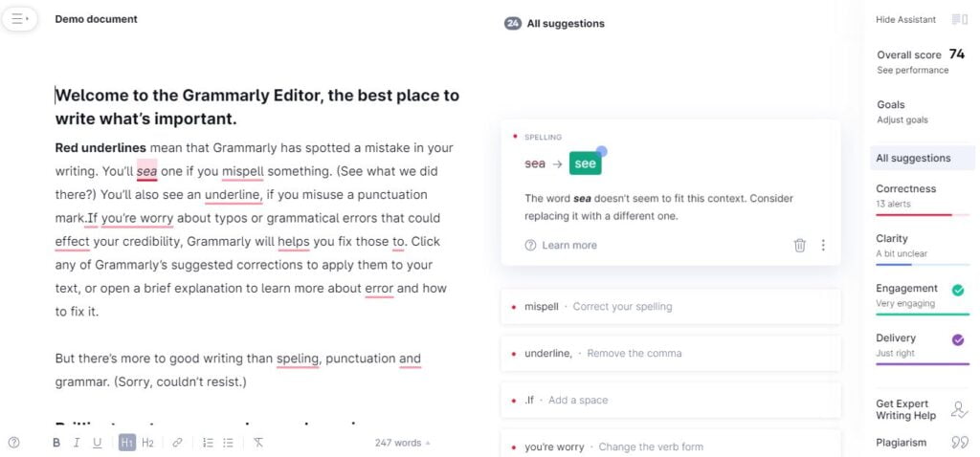Click the green Engagement progress bar
Screen dimensions: 980x457
pyautogui.click(x=923, y=315)
